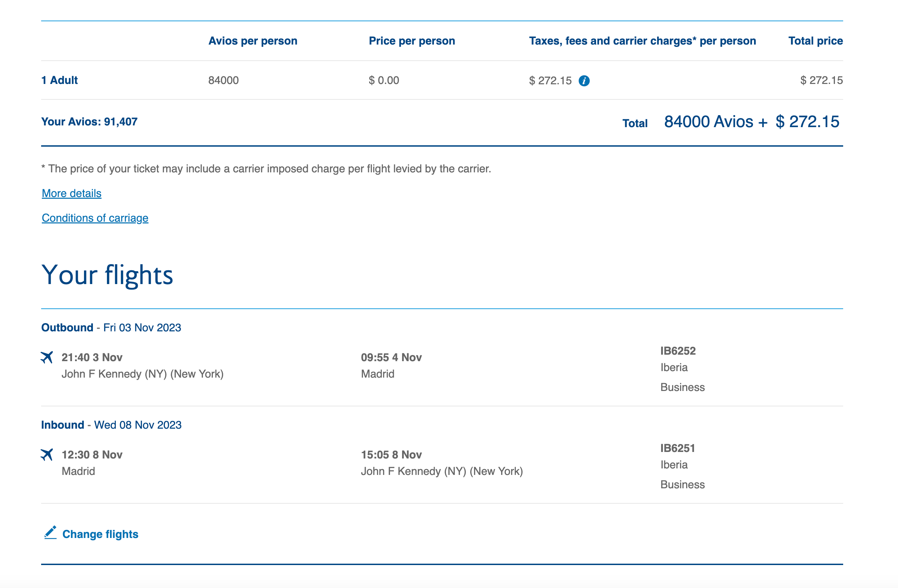This screenshot has height=588, width=898.
Task: Click flight number IB6252
Action: tap(678, 351)
